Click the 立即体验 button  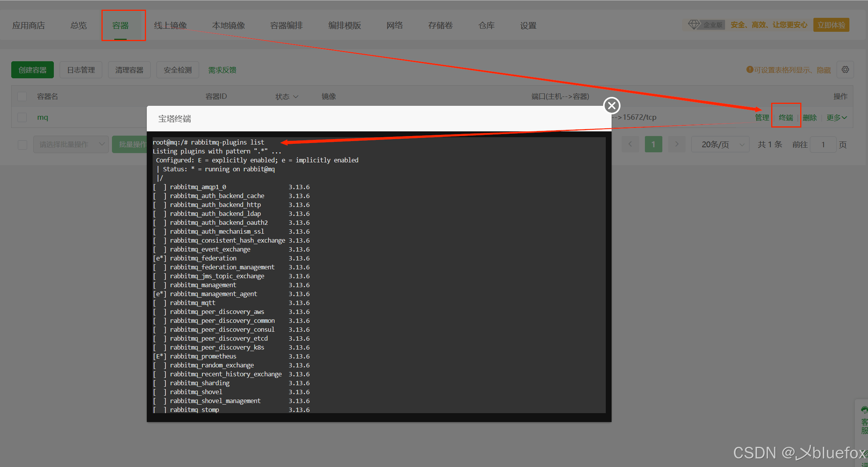(831, 25)
